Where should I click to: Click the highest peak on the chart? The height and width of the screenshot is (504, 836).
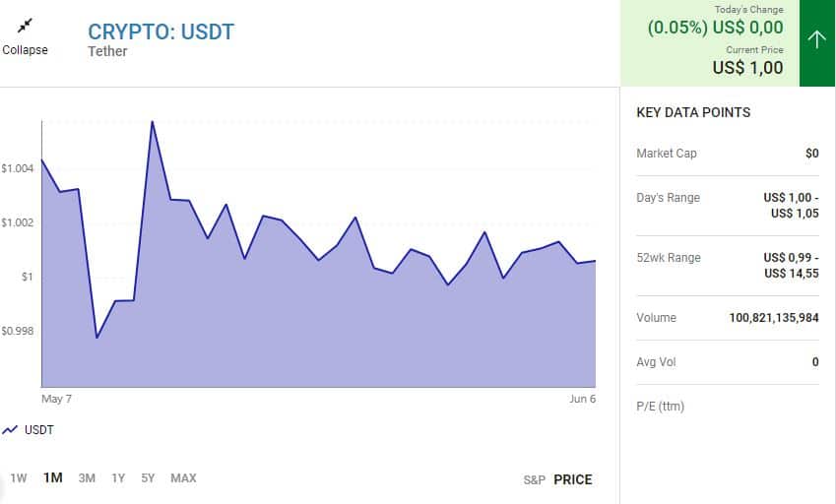(153, 122)
